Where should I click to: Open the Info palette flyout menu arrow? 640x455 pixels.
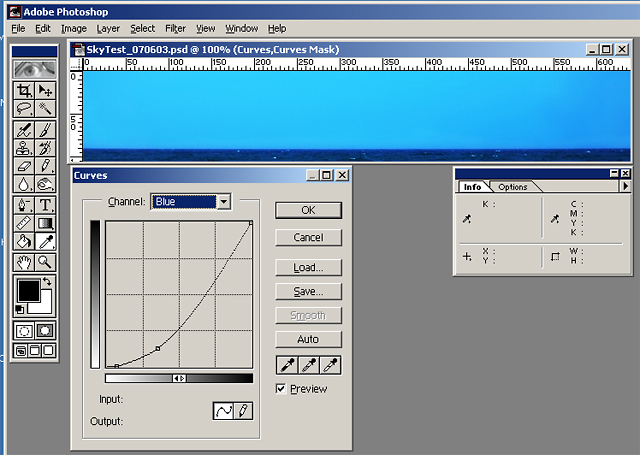625,186
